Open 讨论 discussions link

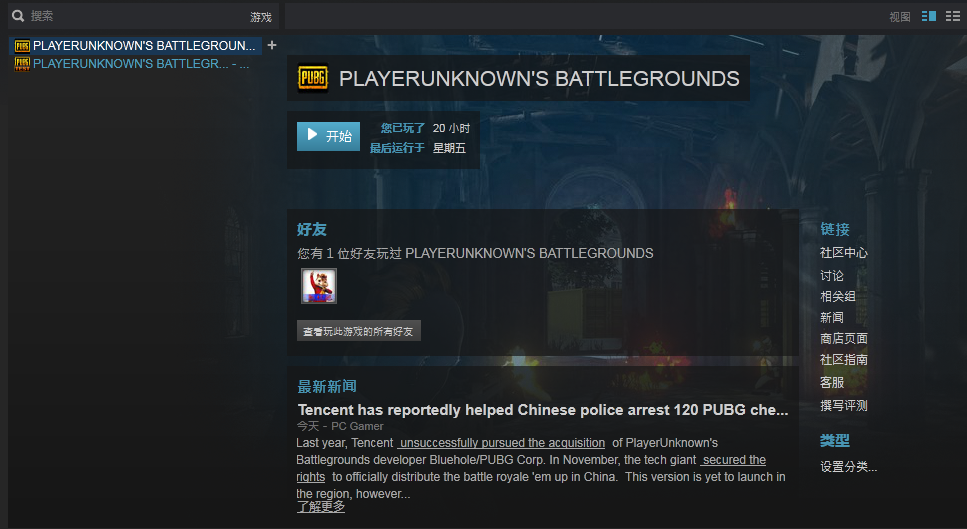[x=832, y=276]
